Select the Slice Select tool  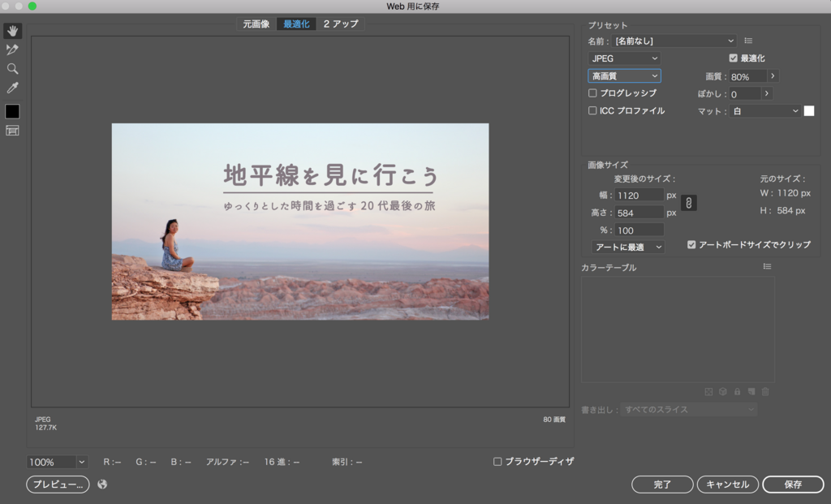point(12,50)
